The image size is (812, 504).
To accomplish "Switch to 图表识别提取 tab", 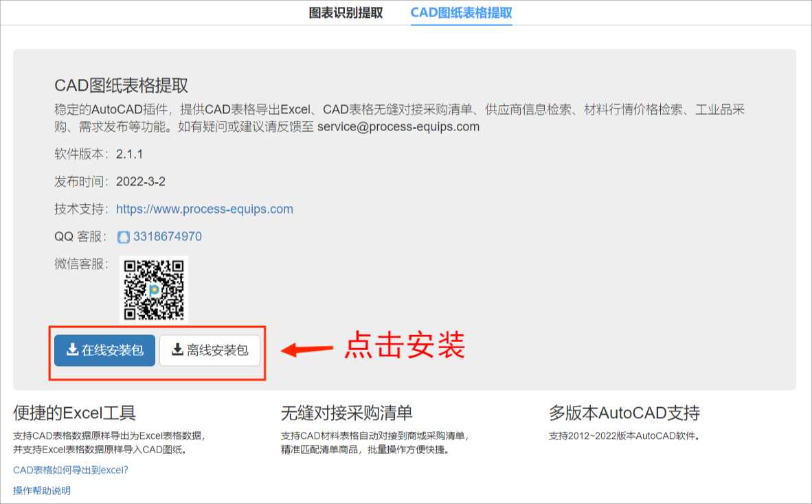I will click(346, 13).
